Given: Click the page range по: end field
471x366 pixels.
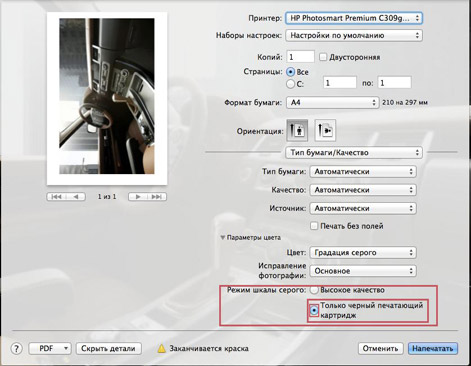Looking at the screenshot, I should click(394, 82).
